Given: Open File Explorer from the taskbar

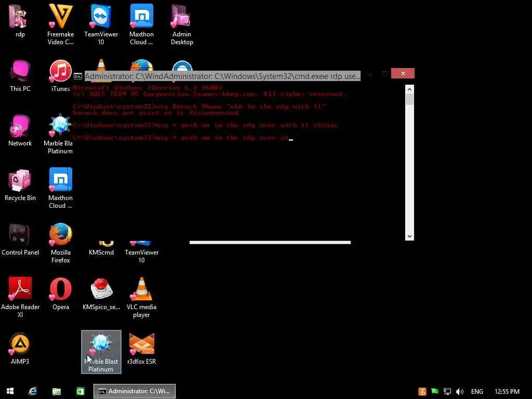Looking at the screenshot, I should click(56, 391).
